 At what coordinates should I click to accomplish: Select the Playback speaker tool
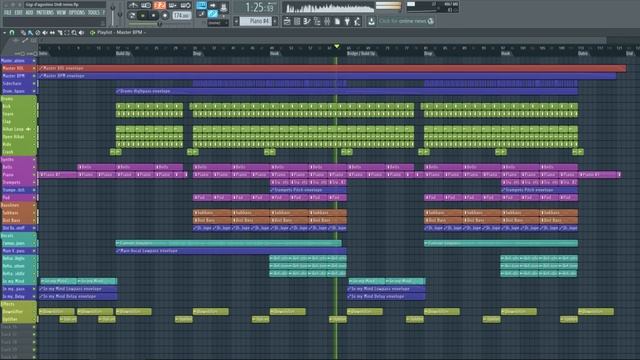[x=81, y=32]
